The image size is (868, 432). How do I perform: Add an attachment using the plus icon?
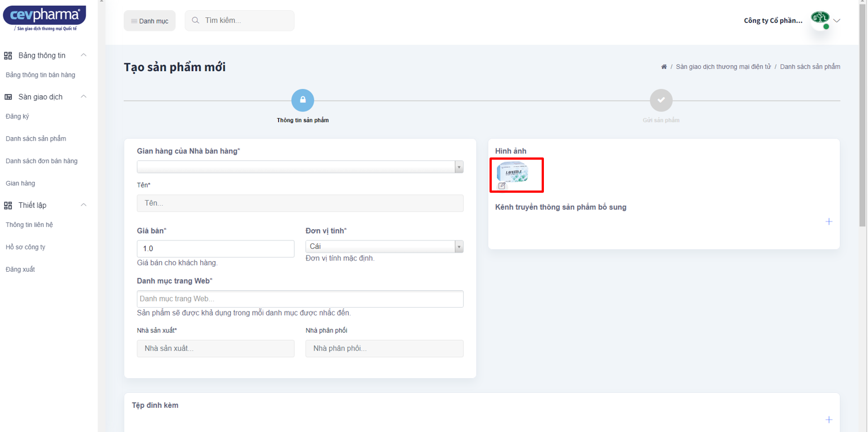tap(829, 420)
